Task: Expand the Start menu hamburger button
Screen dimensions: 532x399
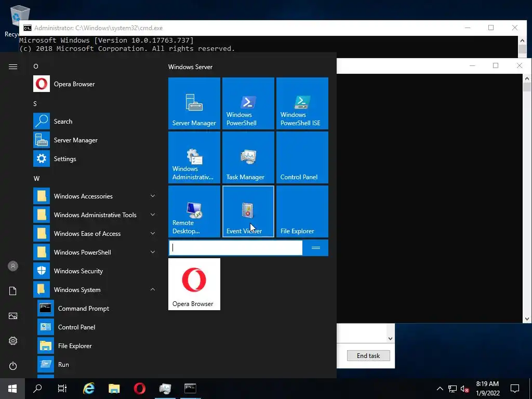Action: pos(13,66)
